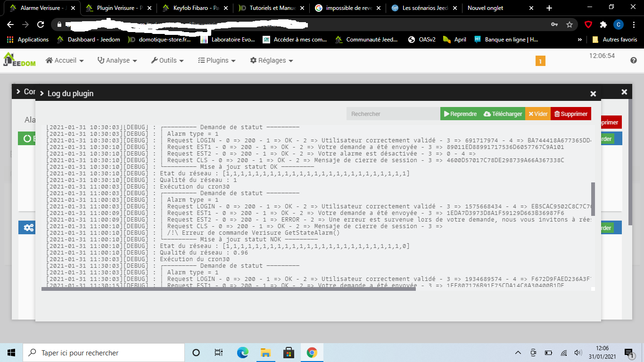Delete the log with Supprimer
Image resolution: width=644 pixels, height=362 pixels.
tap(571, 114)
